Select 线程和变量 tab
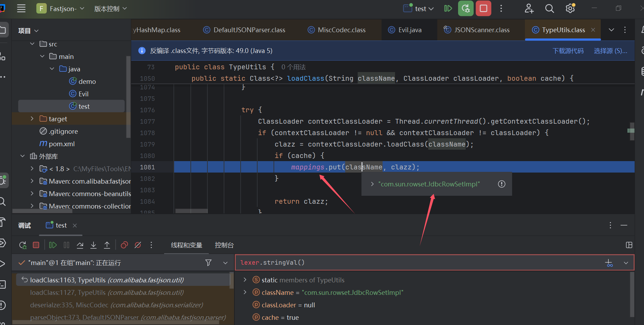Viewport: 644px width, 325px height. point(187,245)
